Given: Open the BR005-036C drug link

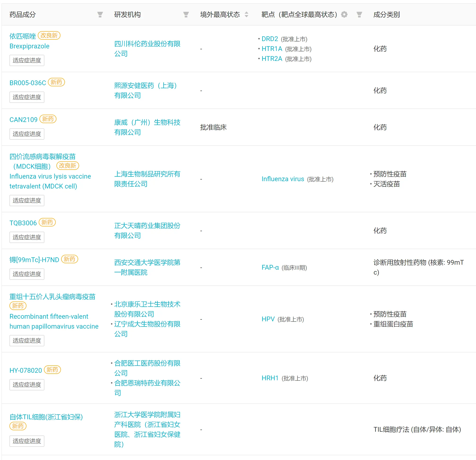Looking at the screenshot, I should (28, 83).
